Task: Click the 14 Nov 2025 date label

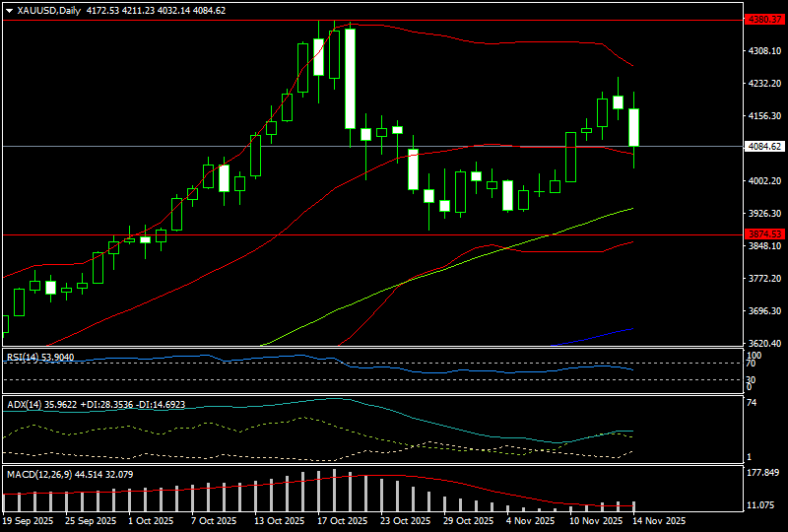Action: pyautogui.click(x=658, y=520)
